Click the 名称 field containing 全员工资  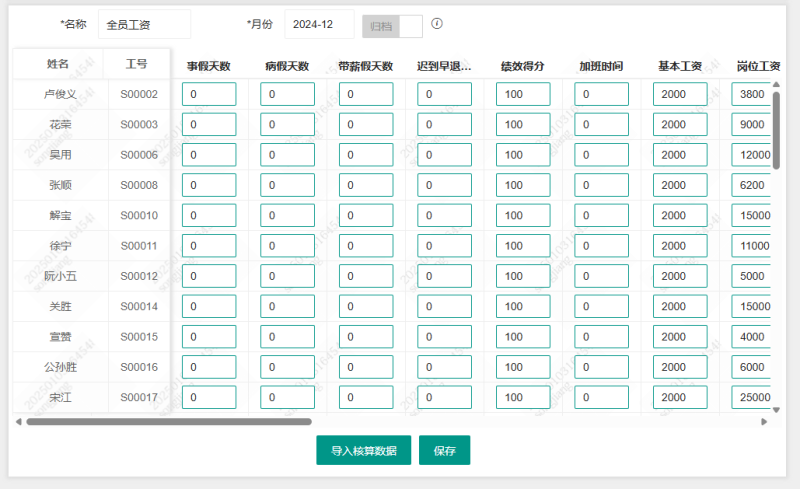pyautogui.click(x=144, y=25)
